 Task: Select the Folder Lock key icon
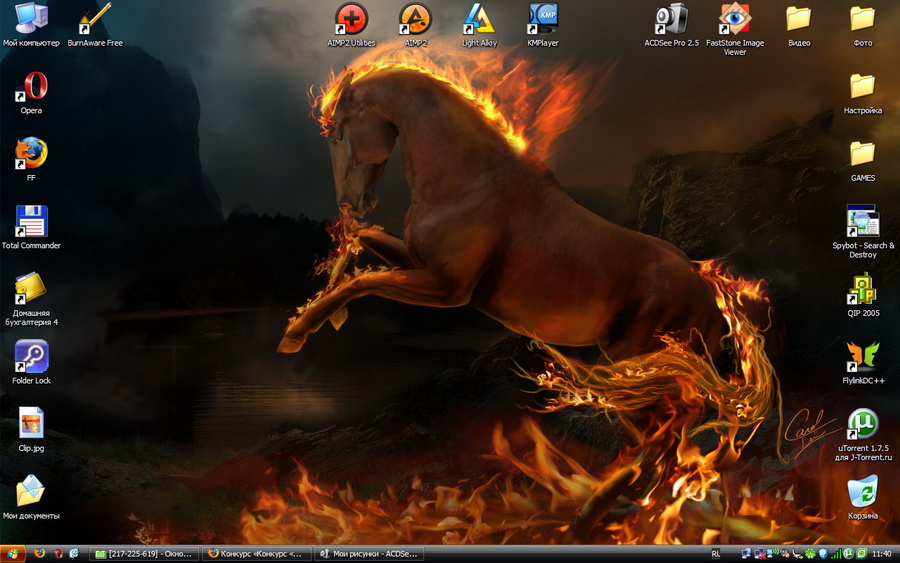tap(32, 356)
